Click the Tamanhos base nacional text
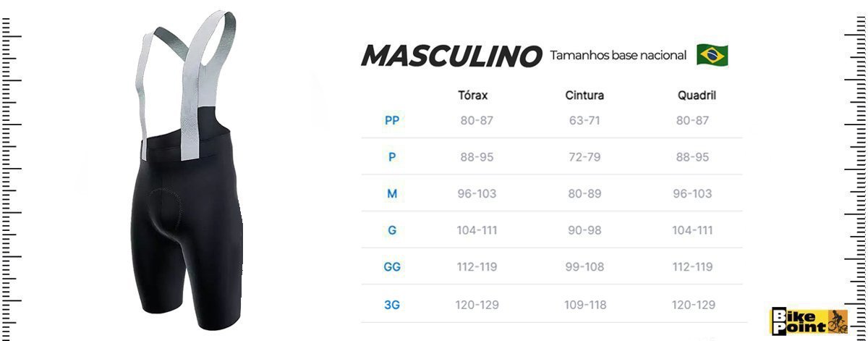 (x=618, y=55)
